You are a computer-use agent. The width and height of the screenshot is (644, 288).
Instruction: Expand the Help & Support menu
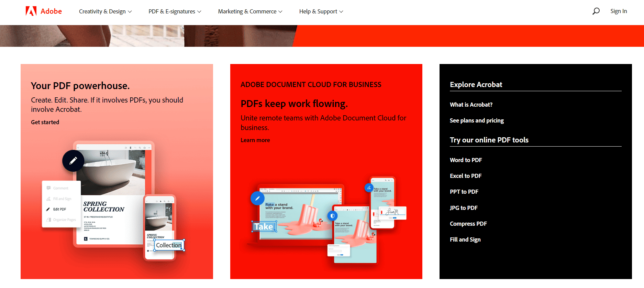pos(321,11)
